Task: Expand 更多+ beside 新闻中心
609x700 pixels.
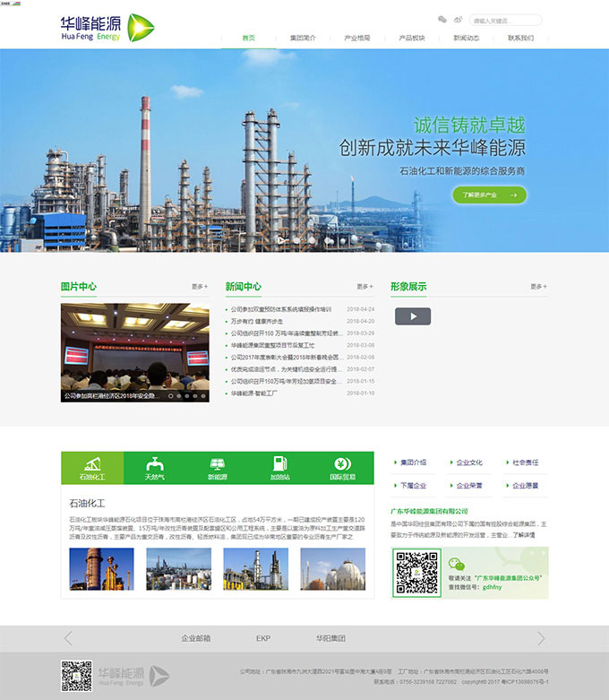Action: [365, 287]
